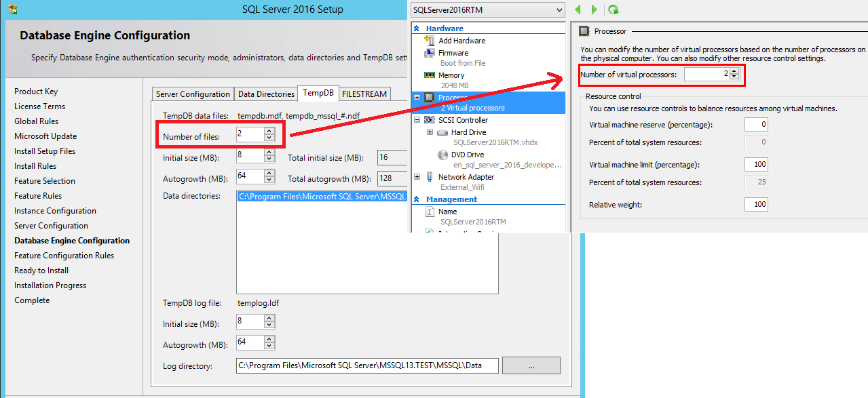Viewport: 868px width, 398px height.
Task: Click the Virtual machine limit field
Action: pyautogui.click(x=756, y=164)
